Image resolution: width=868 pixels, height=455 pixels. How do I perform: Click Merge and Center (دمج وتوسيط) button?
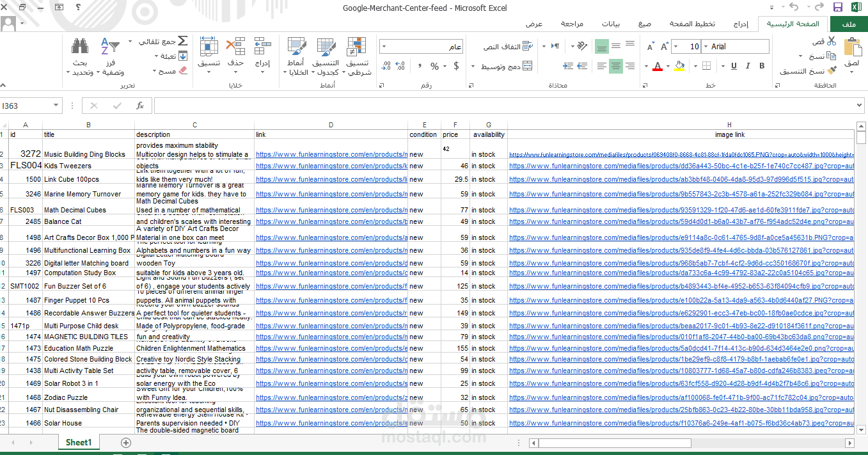tap(507, 66)
